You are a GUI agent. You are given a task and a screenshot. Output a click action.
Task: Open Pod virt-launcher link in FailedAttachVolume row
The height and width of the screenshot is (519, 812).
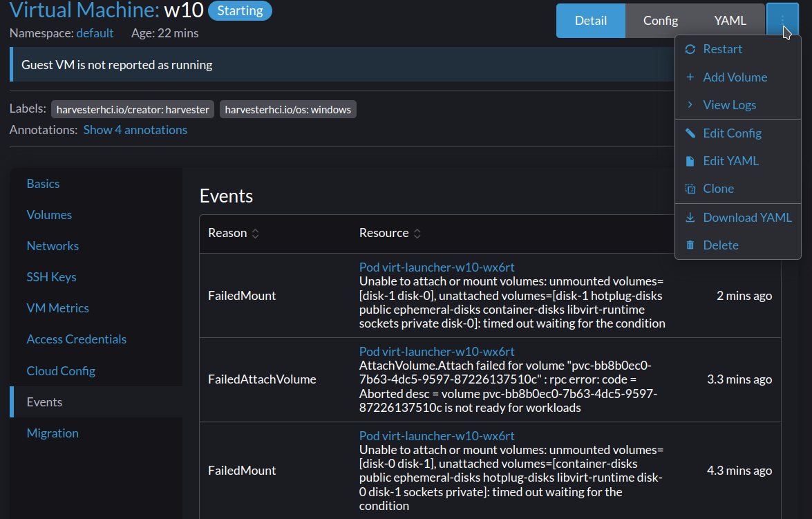click(x=437, y=352)
